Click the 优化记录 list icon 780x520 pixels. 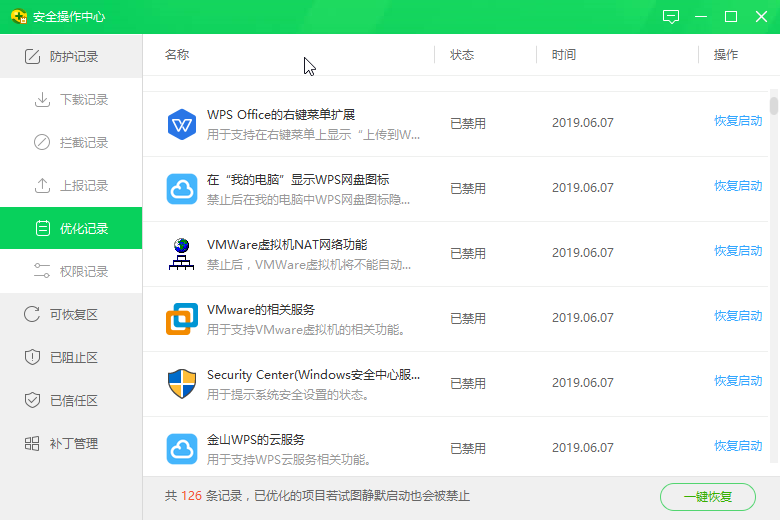coord(43,228)
